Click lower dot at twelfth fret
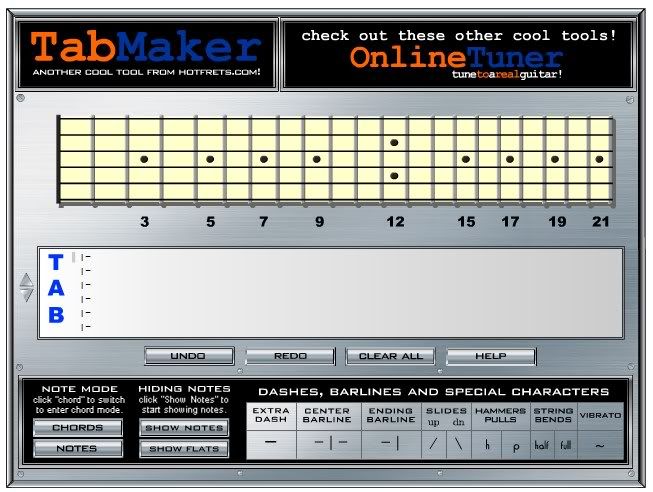Screen dimensions: 653x492 (394, 176)
